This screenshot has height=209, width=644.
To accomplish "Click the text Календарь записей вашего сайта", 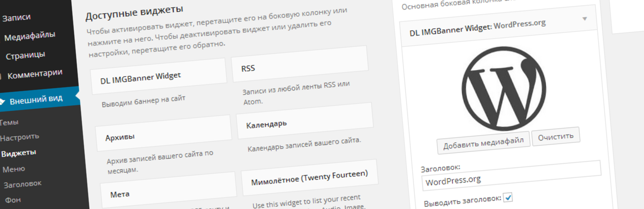I will tap(304, 145).
